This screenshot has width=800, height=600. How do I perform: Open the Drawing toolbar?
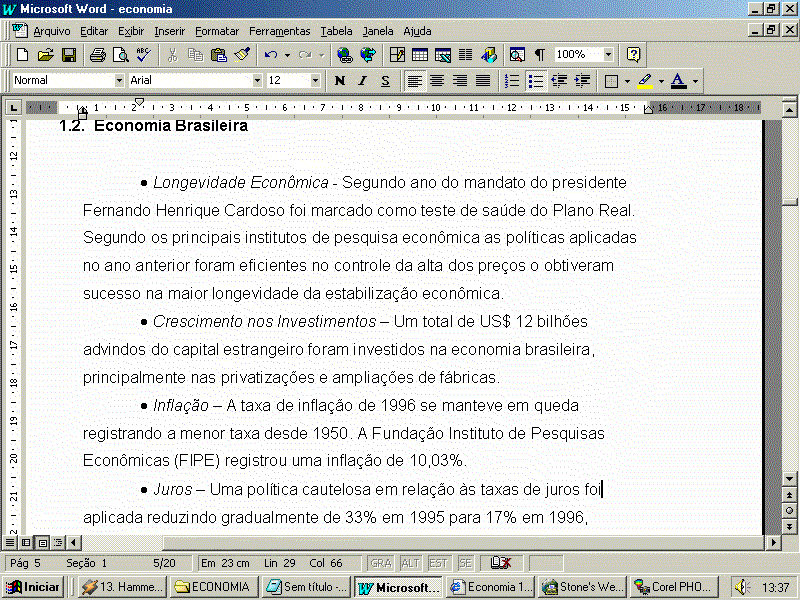point(488,54)
